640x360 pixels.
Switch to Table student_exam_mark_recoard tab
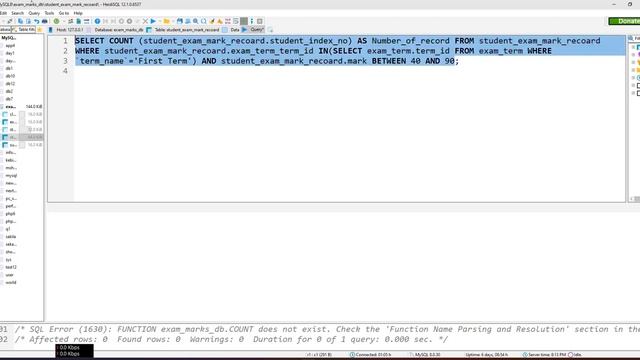[183, 30]
